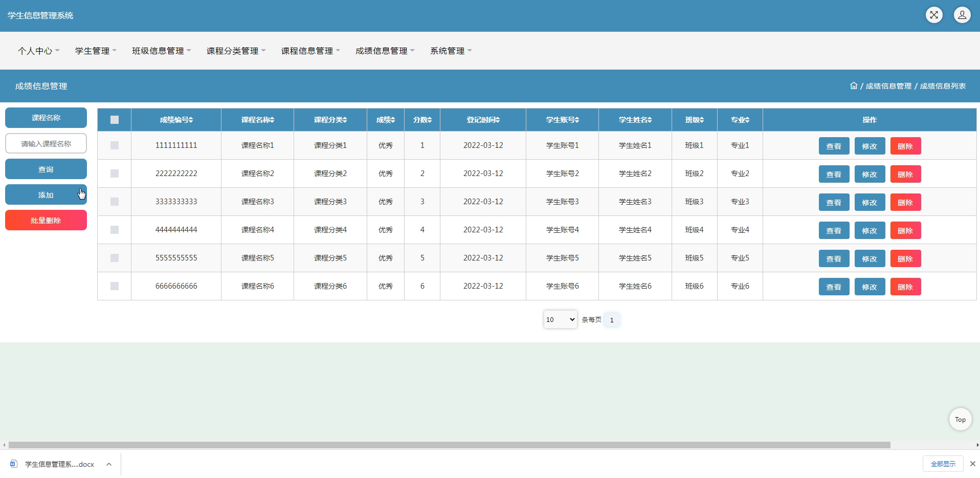Screen dimensions: 980x478
Task: Click the 课程名称 filter label button
Action: tap(46, 118)
